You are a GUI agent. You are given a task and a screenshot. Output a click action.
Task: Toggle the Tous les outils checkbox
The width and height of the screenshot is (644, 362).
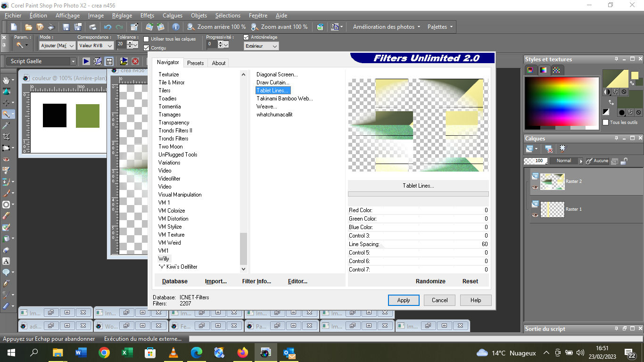click(x=605, y=122)
